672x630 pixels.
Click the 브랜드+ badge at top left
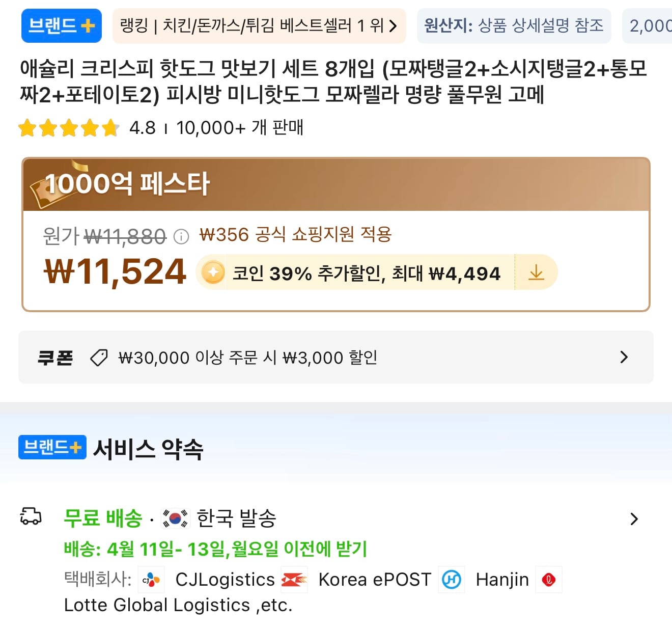point(61,25)
